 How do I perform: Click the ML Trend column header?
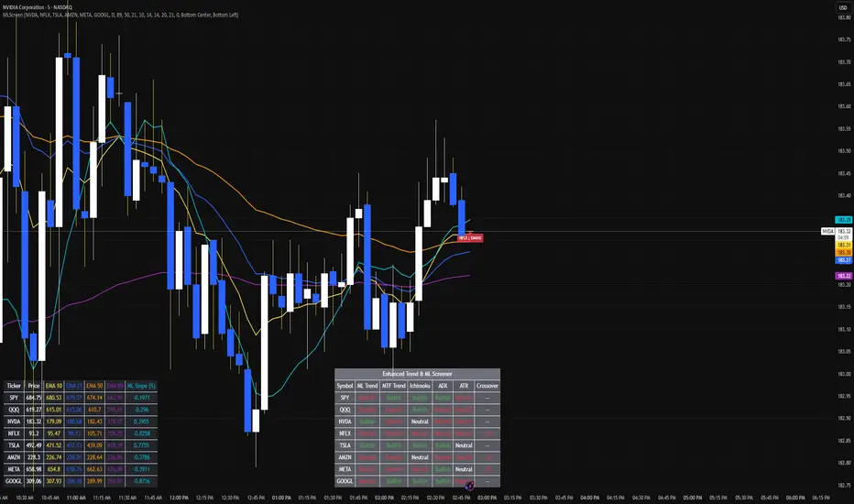[x=367, y=386]
